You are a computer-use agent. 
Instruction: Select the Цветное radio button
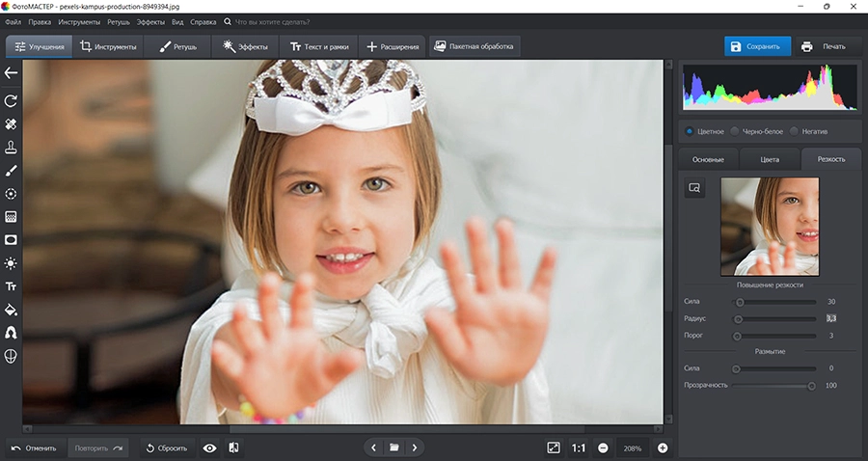(x=690, y=132)
